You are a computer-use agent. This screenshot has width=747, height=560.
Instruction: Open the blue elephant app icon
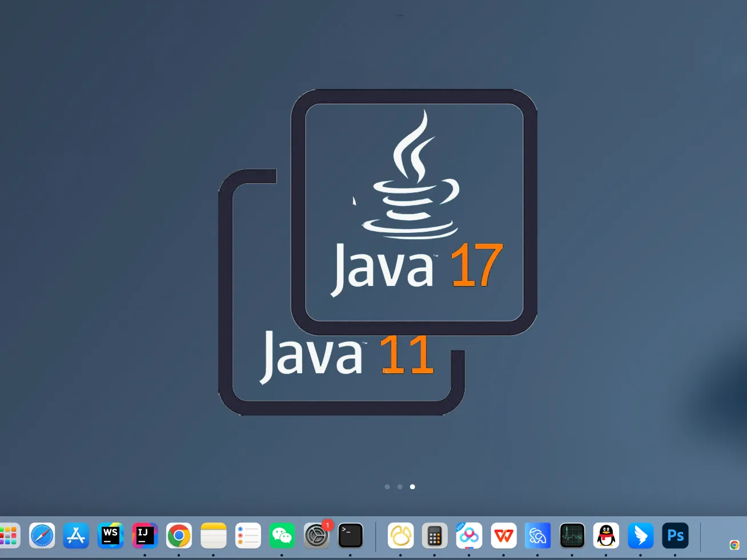pos(537,535)
